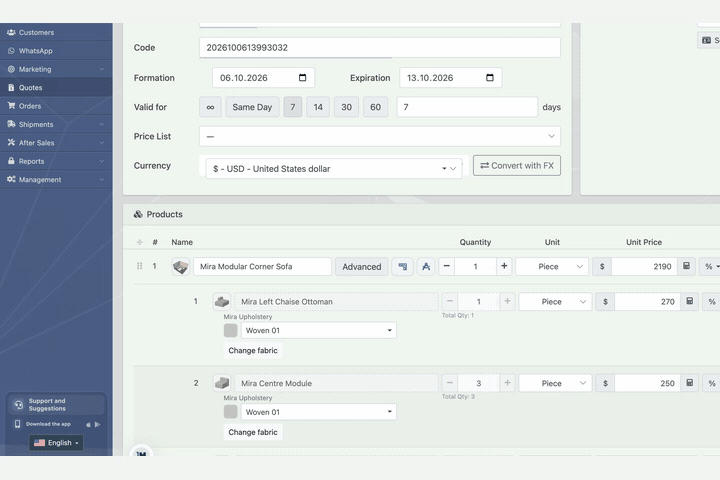720x480 pixels.
Task: Click the WhatsApp logo icon
Action: coord(11,51)
